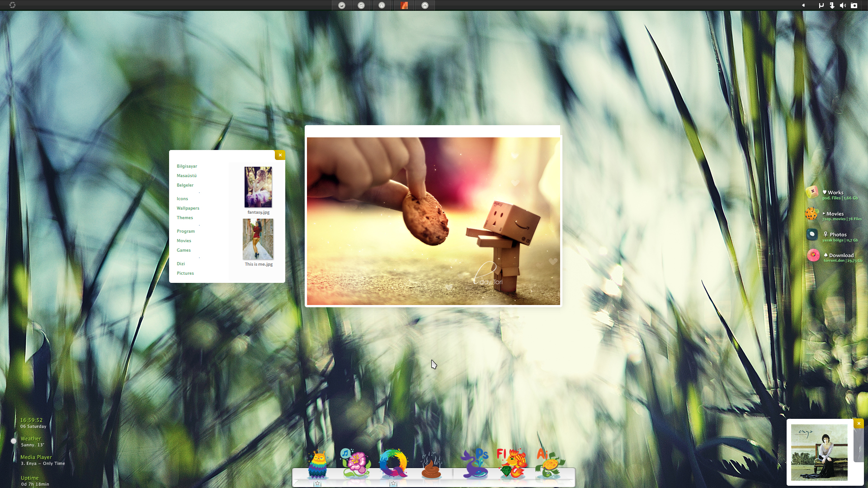868x488 pixels.
Task: Click the second round top bar icon
Action: point(361,5)
